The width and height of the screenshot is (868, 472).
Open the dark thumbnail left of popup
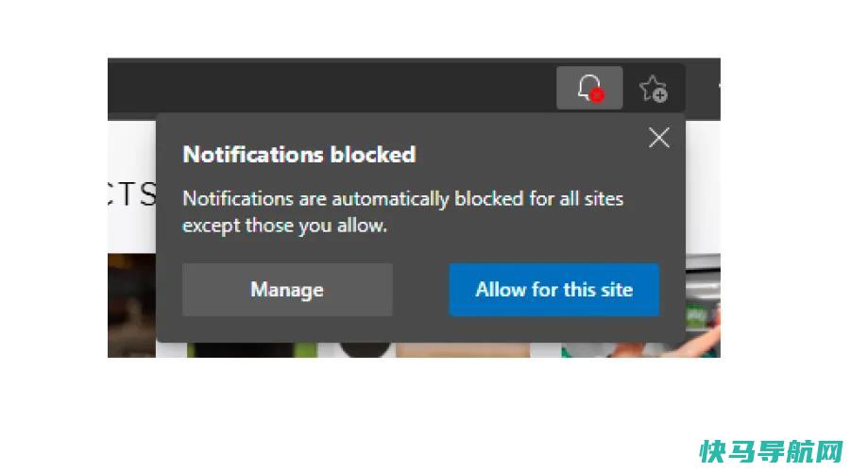click(x=131, y=306)
